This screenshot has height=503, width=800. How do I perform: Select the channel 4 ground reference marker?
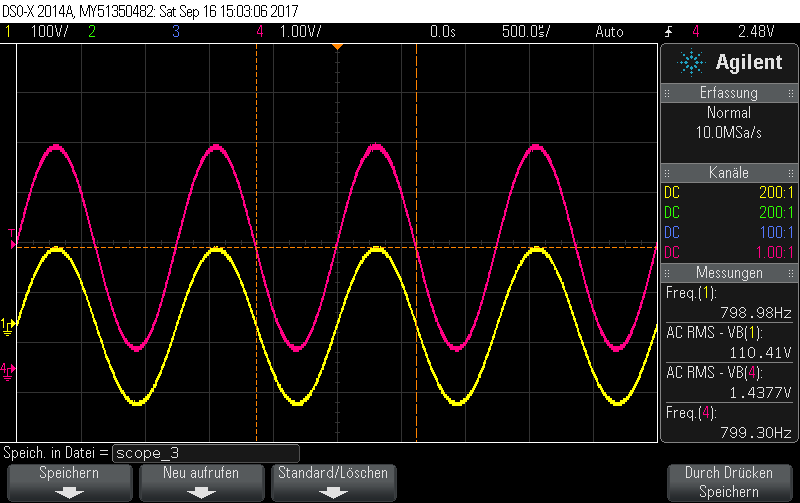pyautogui.click(x=8, y=371)
